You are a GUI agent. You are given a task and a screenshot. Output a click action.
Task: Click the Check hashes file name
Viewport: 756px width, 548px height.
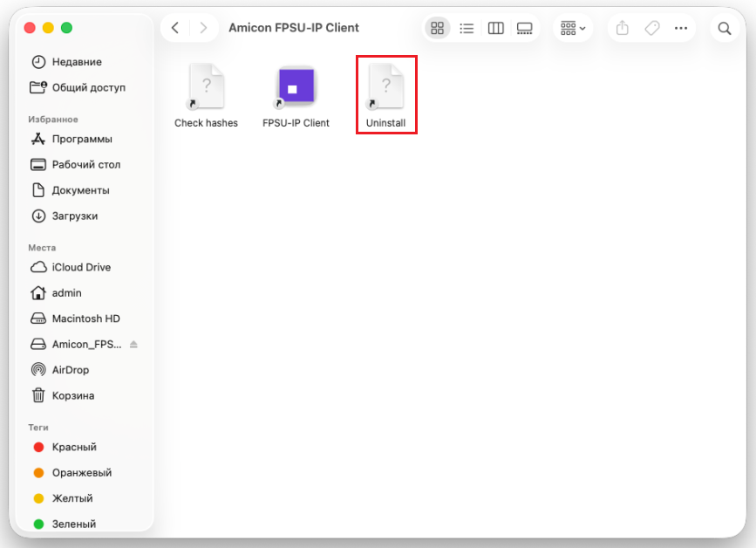pos(206,123)
